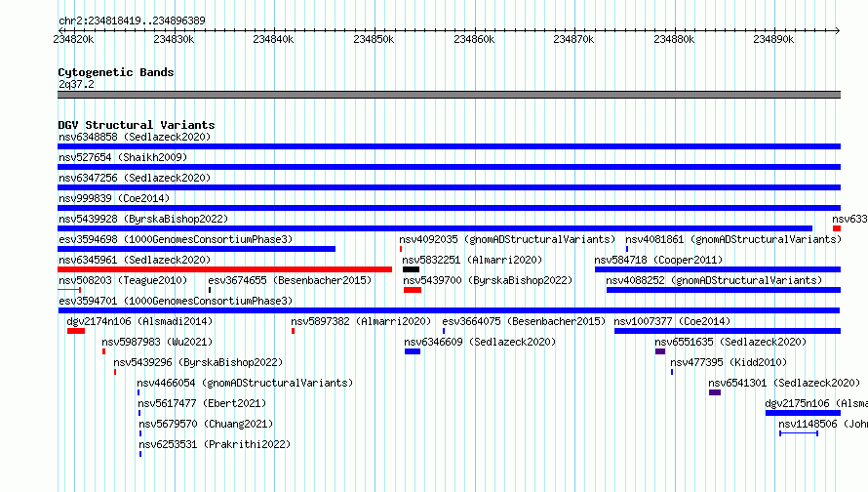Viewport: 868px width, 492px height.
Task: Open the nsv6347256 (Sedlazeck2020) variant label
Action: click(x=135, y=178)
